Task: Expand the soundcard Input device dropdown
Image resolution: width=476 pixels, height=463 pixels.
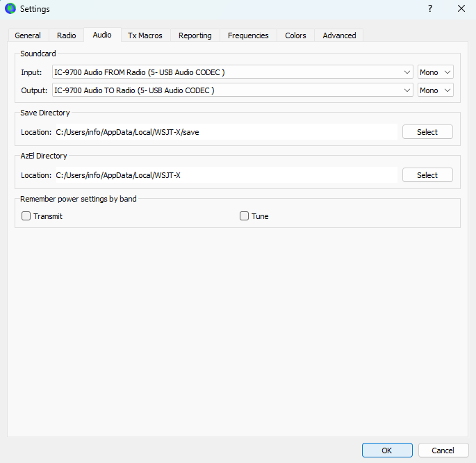Action: pos(233,72)
